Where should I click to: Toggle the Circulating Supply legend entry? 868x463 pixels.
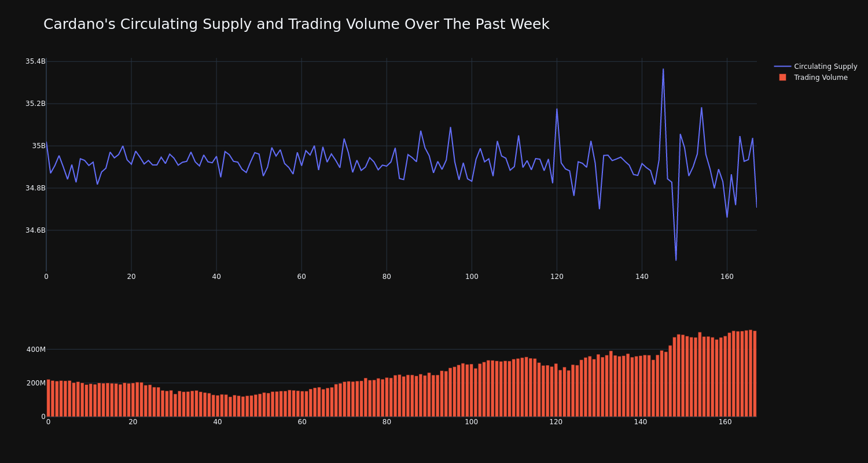(816, 67)
